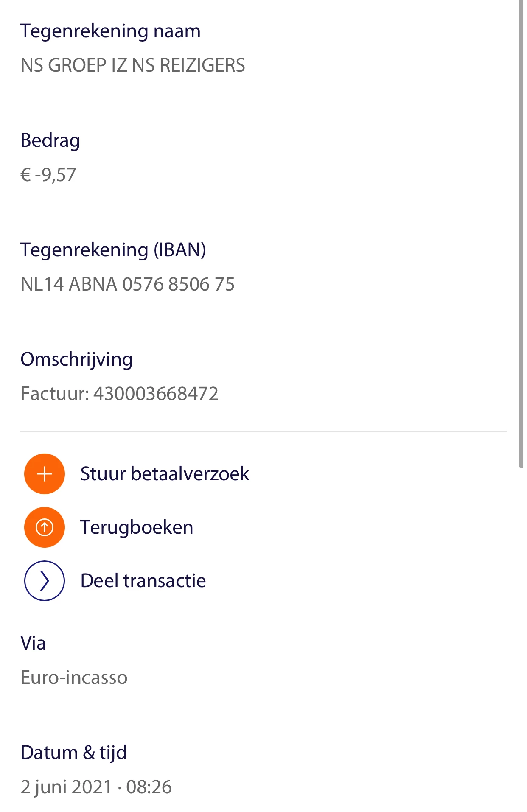Click the divider line below Omschrijving
Screen dimensions: 527x812
263,431
